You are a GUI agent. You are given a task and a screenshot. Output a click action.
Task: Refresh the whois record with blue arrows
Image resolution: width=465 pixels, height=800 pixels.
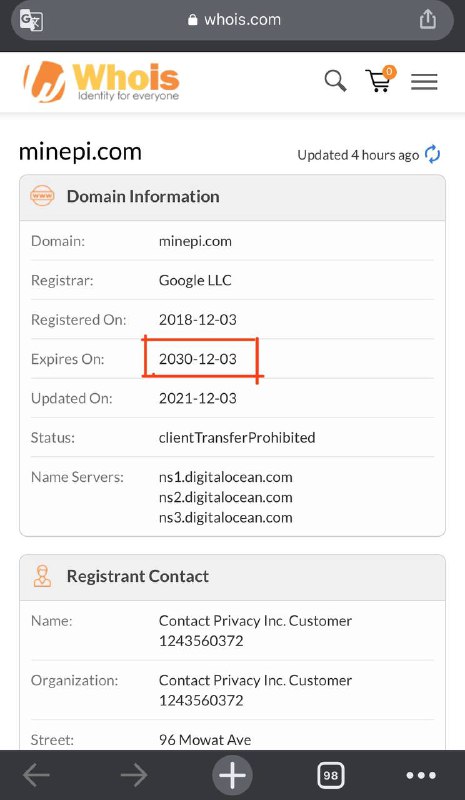click(x=432, y=154)
